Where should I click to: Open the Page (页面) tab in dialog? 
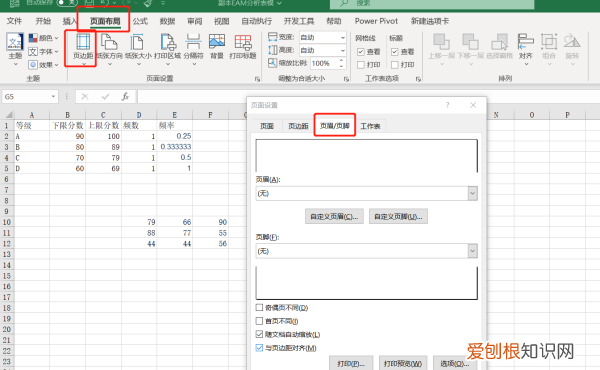pyautogui.click(x=267, y=126)
